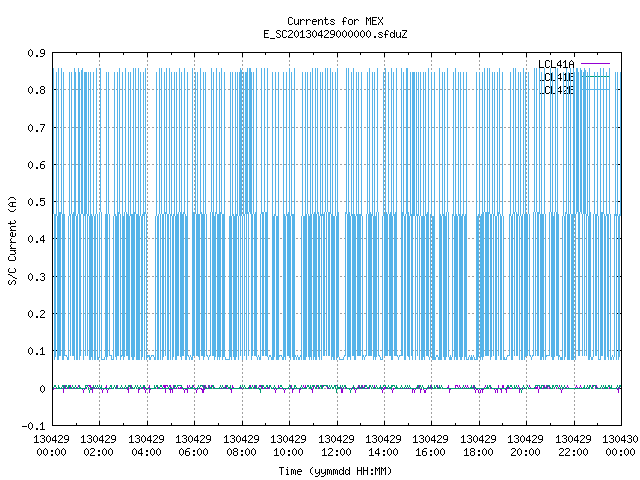Select the 0.3 y-axis tick label
This screenshot has height=480, width=640.
[x=36, y=277]
